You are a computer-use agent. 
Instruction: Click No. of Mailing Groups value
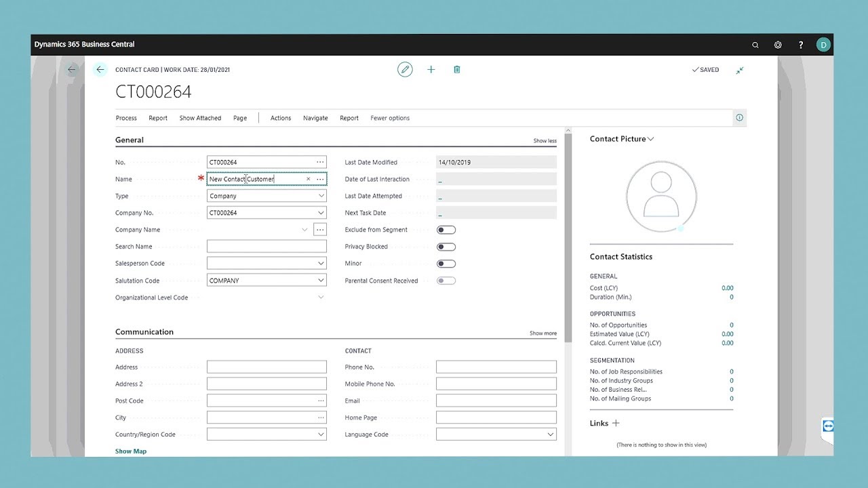731,399
